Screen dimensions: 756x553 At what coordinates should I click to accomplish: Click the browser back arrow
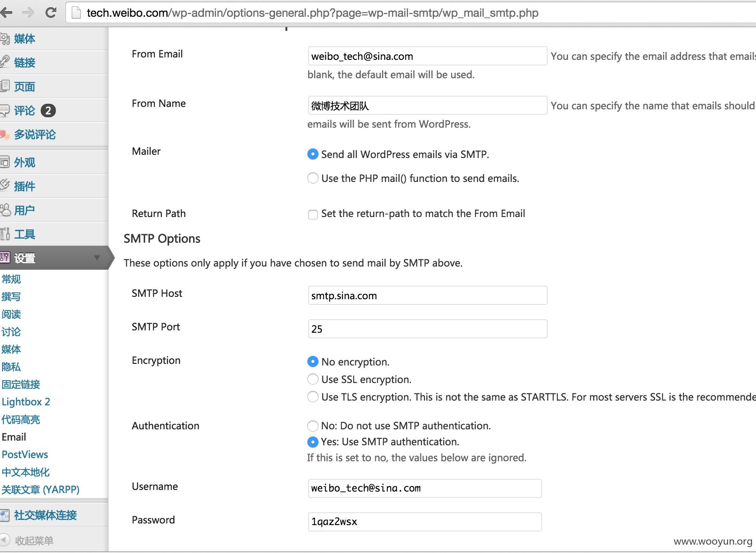click(6, 13)
